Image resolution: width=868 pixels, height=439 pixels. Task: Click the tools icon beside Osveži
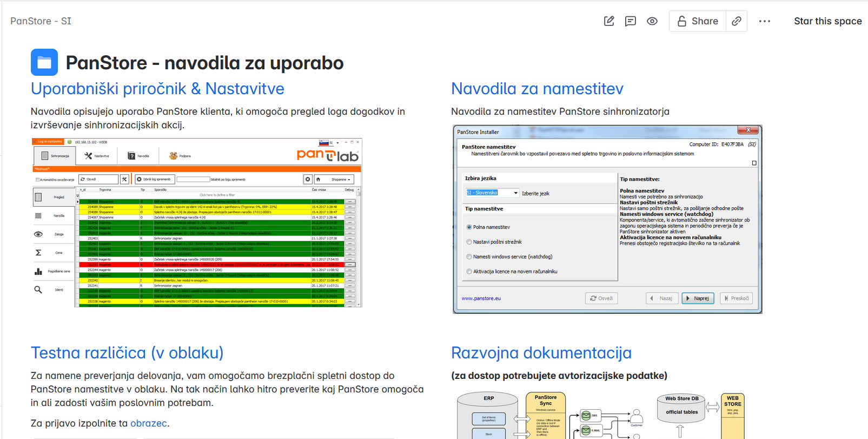point(124,179)
